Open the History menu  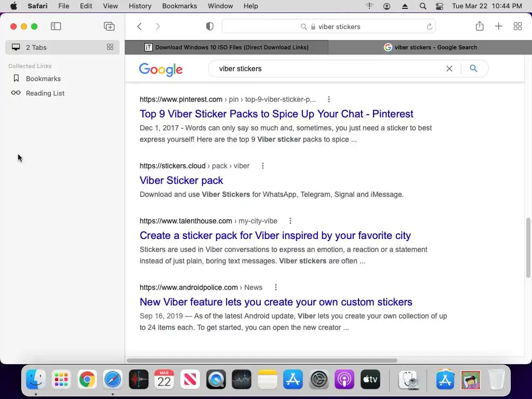(140, 6)
